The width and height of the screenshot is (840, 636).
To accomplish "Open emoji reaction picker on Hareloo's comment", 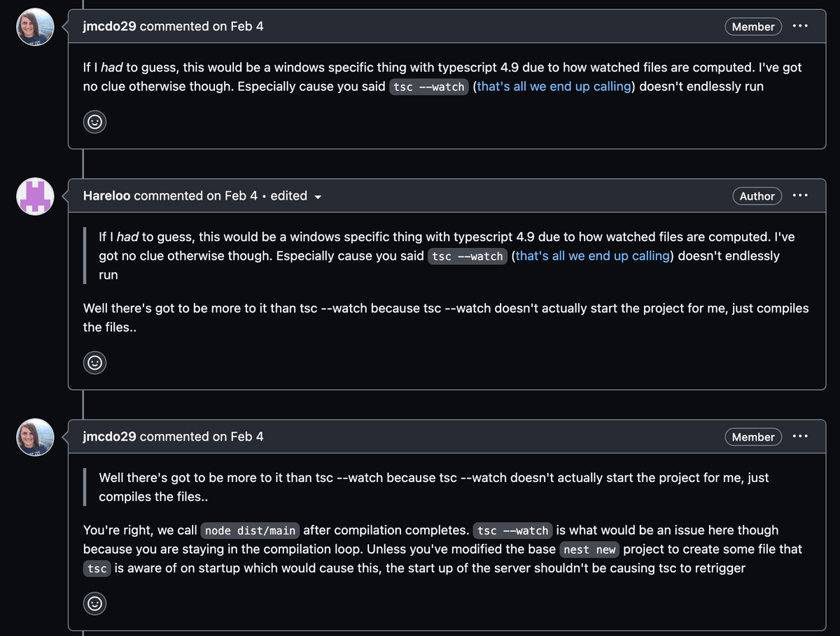I will point(94,363).
